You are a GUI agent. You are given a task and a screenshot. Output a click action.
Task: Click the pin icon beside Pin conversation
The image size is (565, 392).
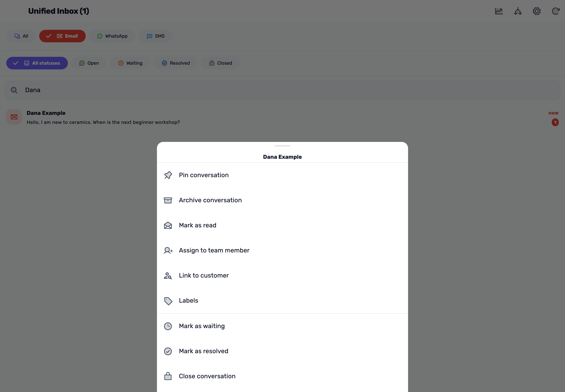(168, 175)
